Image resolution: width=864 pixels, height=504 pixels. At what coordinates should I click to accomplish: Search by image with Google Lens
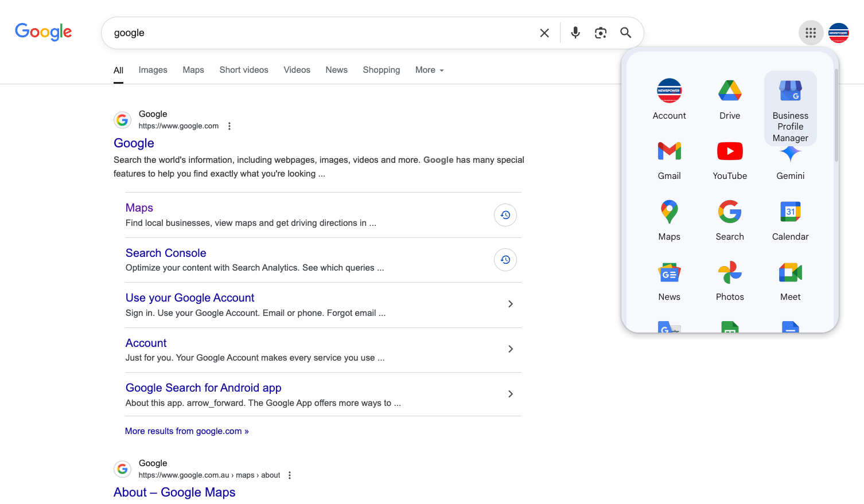[601, 33]
